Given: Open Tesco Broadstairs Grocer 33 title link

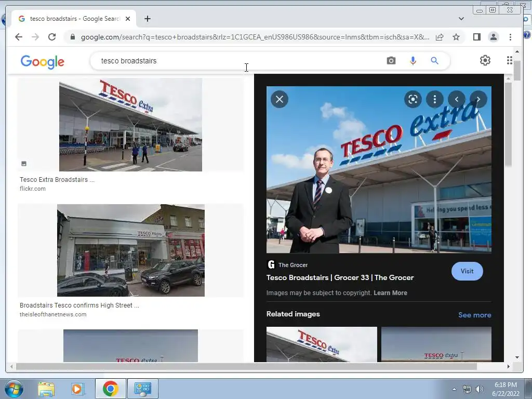Looking at the screenshot, I should [340, 277].
